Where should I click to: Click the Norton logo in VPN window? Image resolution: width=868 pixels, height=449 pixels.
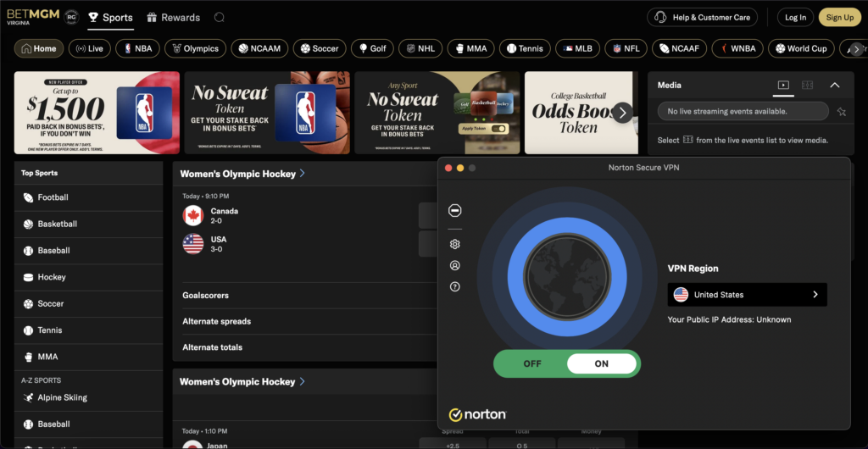pos(477,414)
